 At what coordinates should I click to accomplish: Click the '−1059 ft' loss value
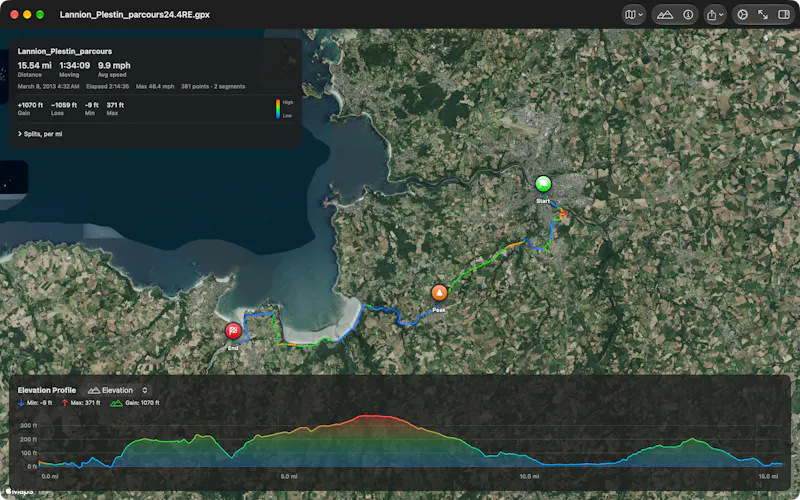coord(64,105)
